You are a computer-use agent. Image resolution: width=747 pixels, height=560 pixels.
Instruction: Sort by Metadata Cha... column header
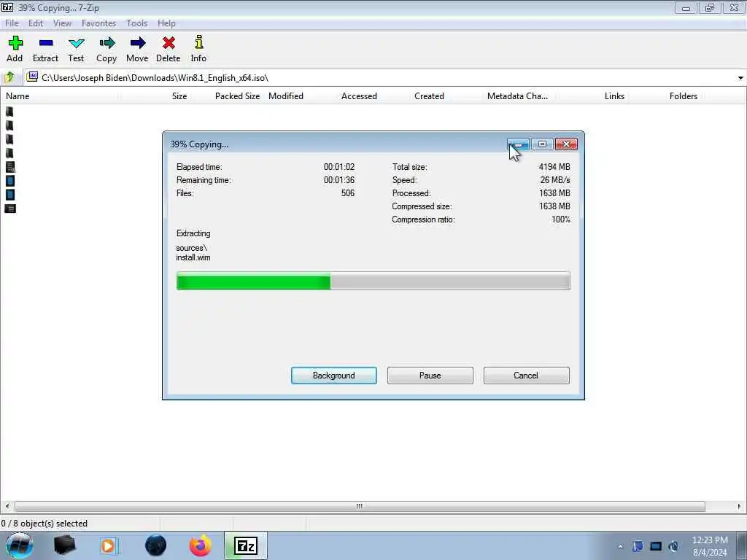[x=517, y=96]
